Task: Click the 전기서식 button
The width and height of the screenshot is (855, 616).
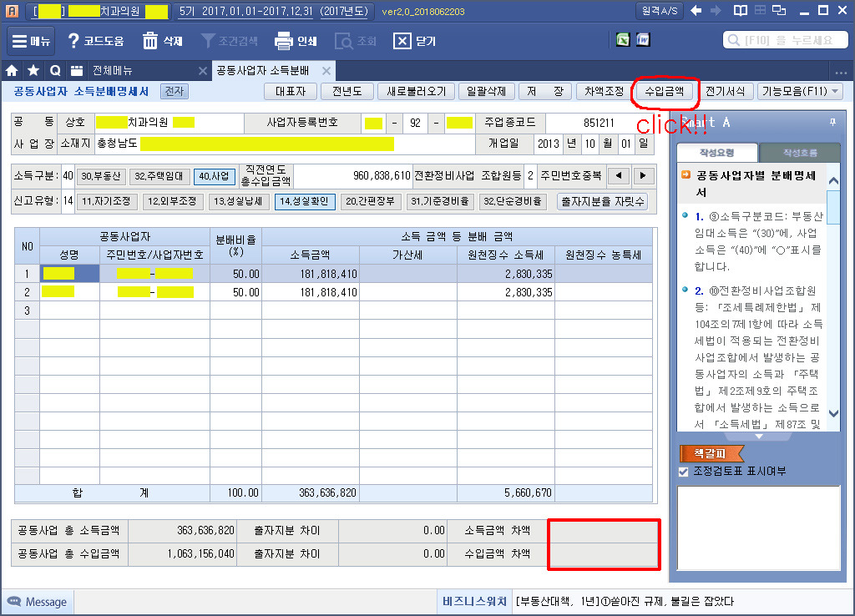Action: click(x=726, y=92)
